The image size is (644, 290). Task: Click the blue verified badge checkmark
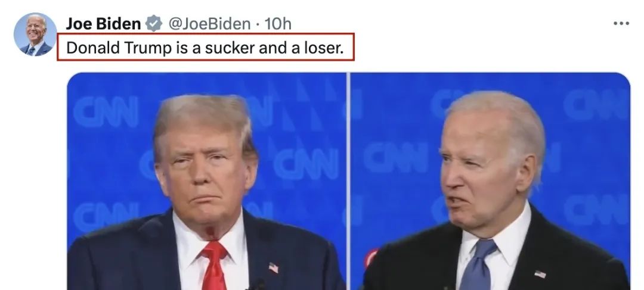coord(154,23)
